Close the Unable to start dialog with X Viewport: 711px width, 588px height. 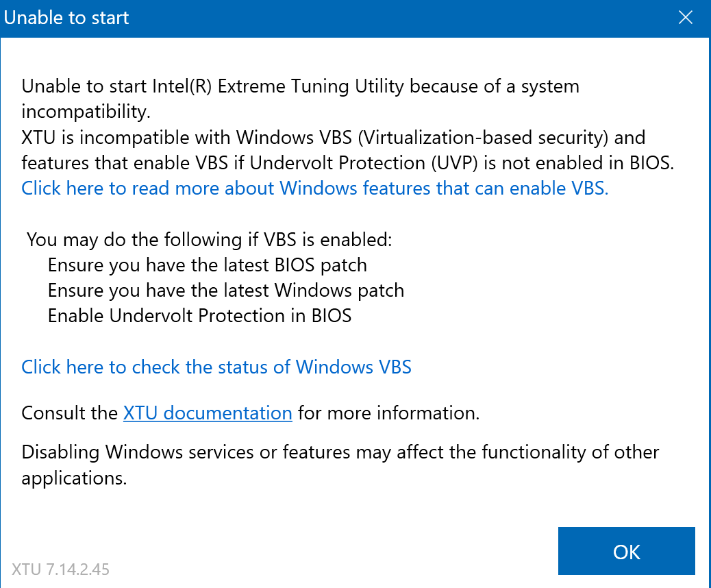[685, 17]
